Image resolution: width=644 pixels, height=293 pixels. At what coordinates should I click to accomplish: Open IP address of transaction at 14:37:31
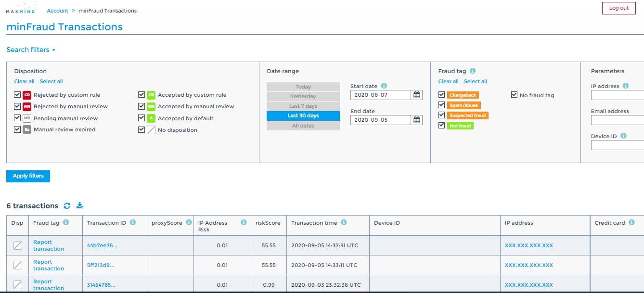tap(529, 245)
